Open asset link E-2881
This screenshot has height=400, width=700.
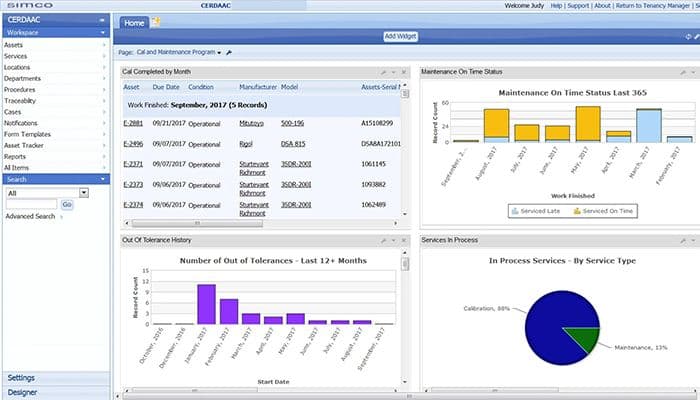(x=132, y=122)
